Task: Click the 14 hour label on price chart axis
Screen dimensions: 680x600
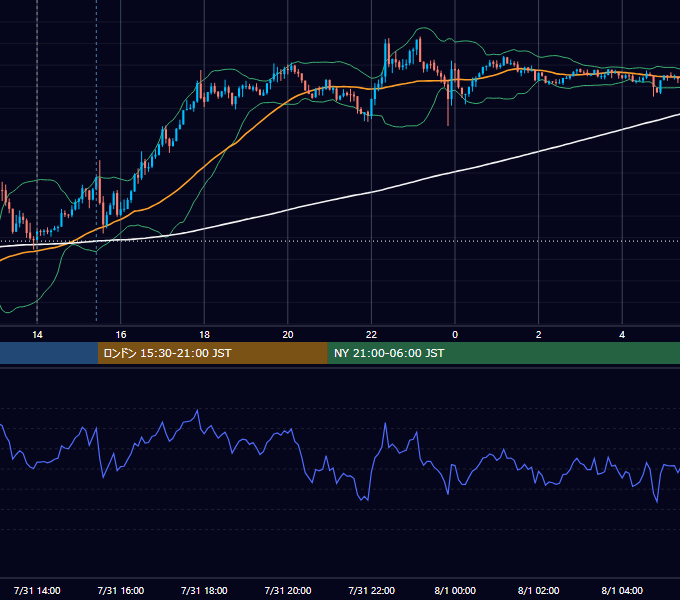Action: (x=37, y=335)
